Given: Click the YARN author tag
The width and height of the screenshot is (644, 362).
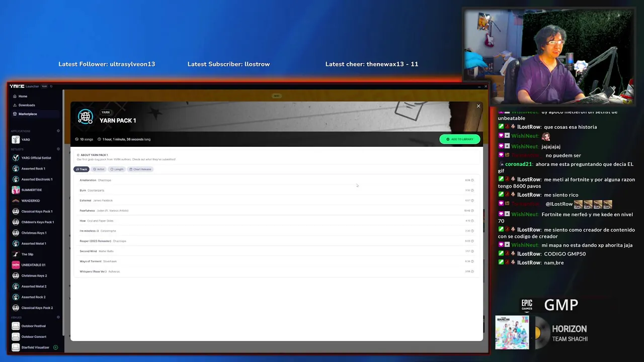Looking at the screenshot, I should (105, 112).
